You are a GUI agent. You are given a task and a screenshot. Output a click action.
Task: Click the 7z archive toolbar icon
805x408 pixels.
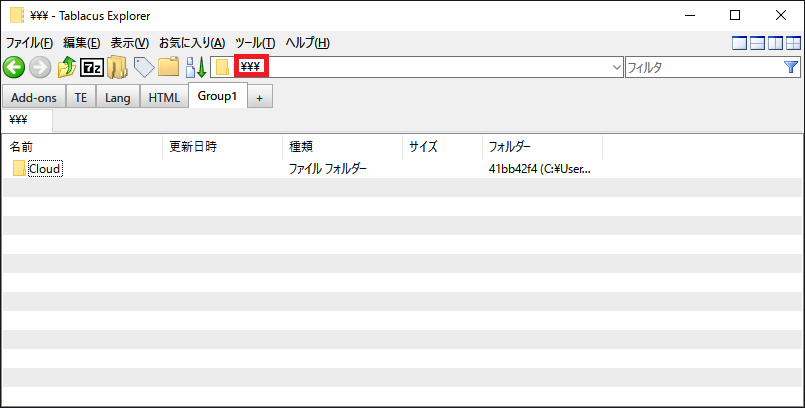pos(92,67)
